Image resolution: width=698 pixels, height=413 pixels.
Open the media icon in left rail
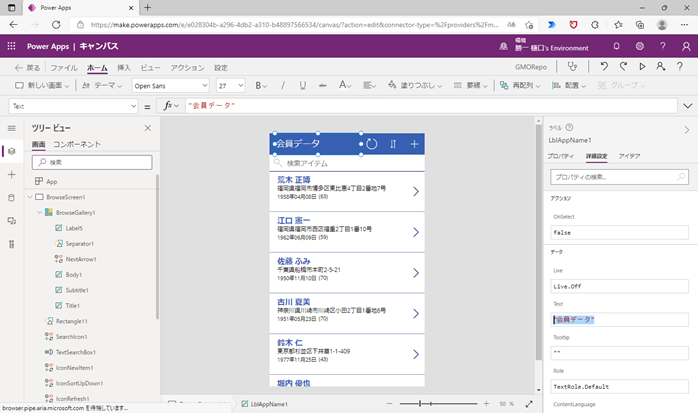12,221
